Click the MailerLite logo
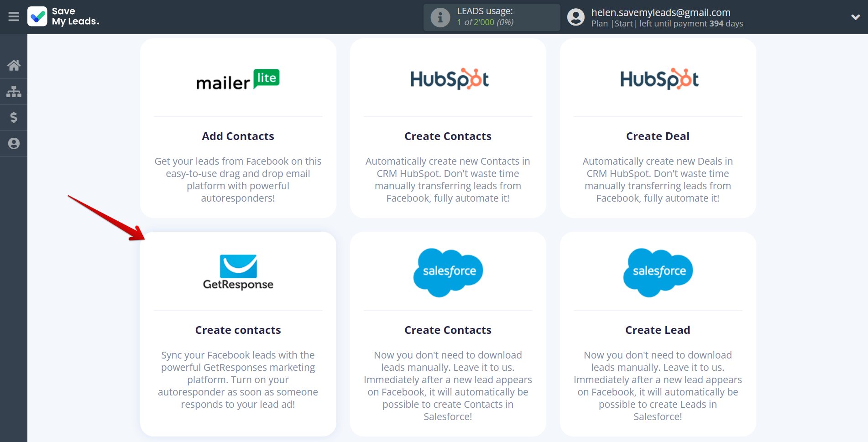This screenshot has height=442, width=868. click(238, 79)
